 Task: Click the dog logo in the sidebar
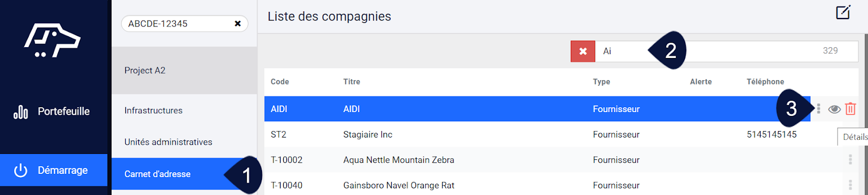pos(52,40)
